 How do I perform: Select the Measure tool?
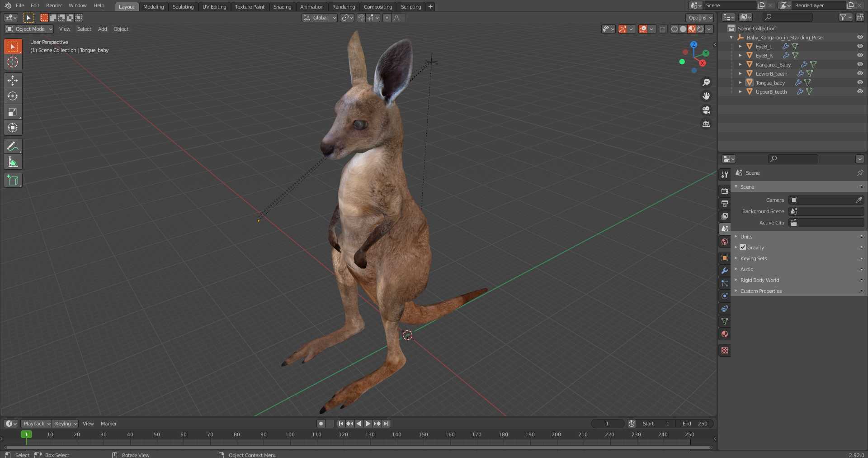click(x=13, y=162)
